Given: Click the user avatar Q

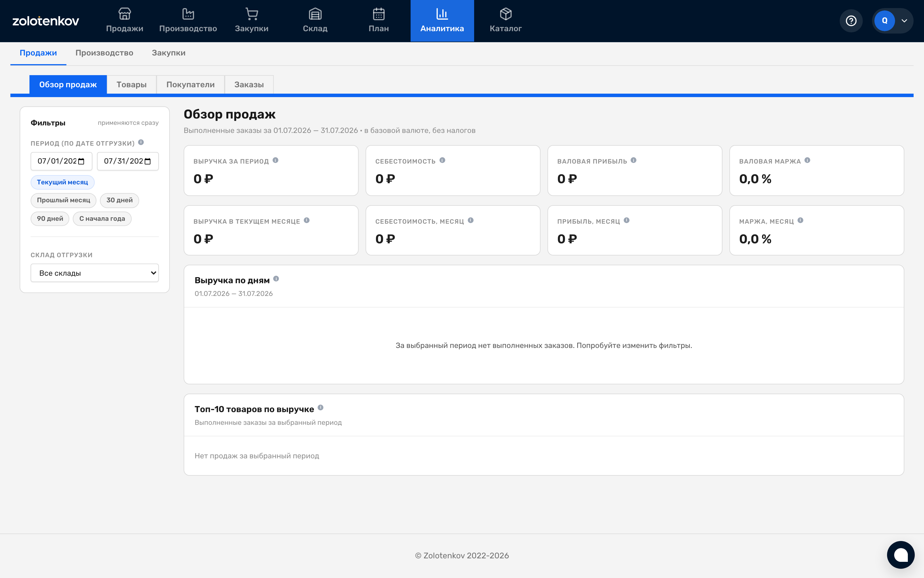Looking at the screenshot, I should [885, 21].
